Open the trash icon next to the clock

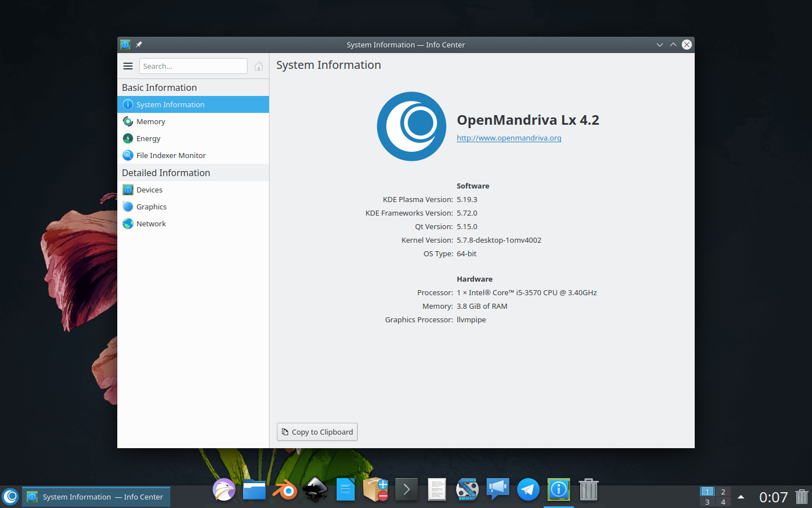coord(802,497)
